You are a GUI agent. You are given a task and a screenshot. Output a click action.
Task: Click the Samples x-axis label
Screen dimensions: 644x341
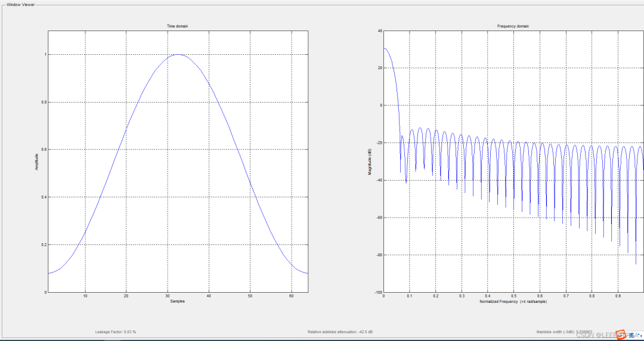click(178, 302)
